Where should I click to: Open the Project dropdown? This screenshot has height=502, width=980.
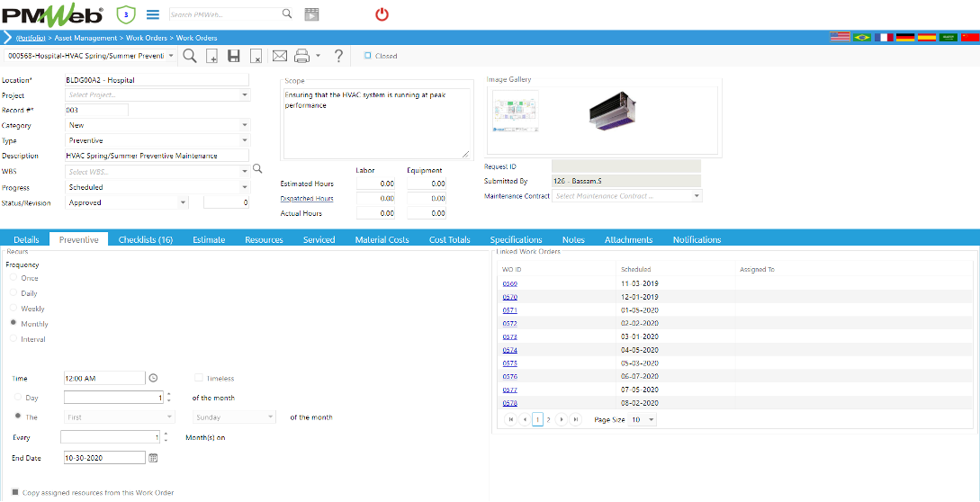tap(245, 95)
